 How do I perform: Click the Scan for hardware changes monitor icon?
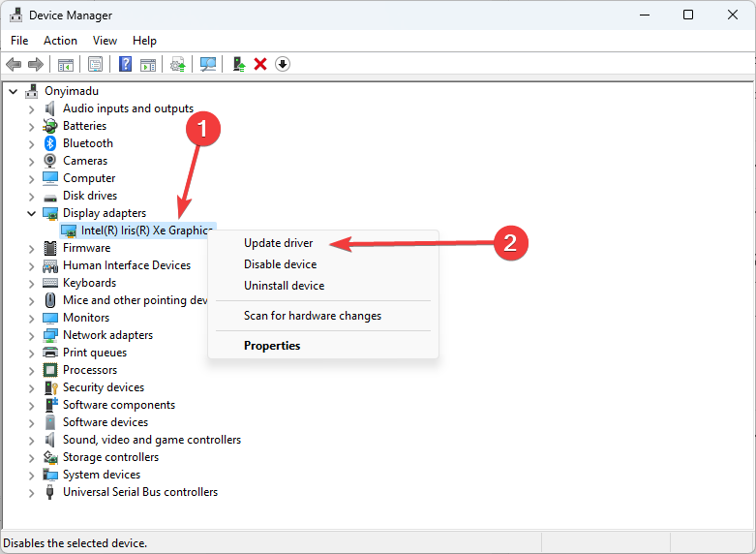(x=208, y=64)
